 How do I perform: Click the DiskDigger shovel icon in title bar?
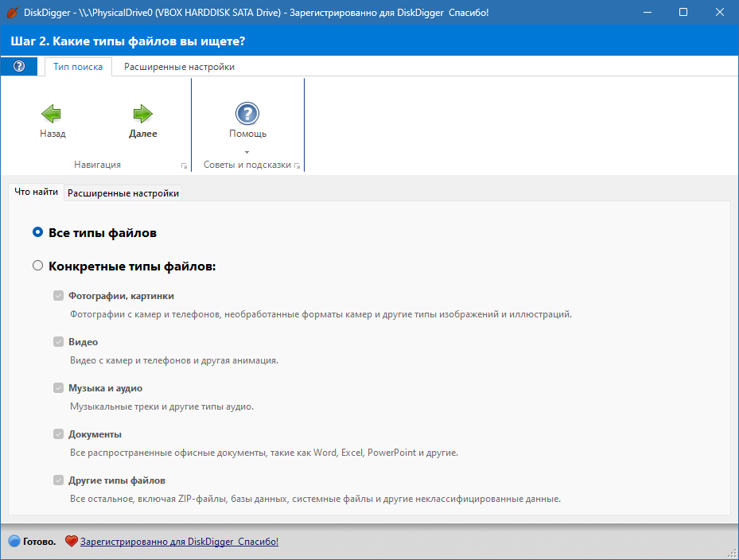click(x=13, y=12)
